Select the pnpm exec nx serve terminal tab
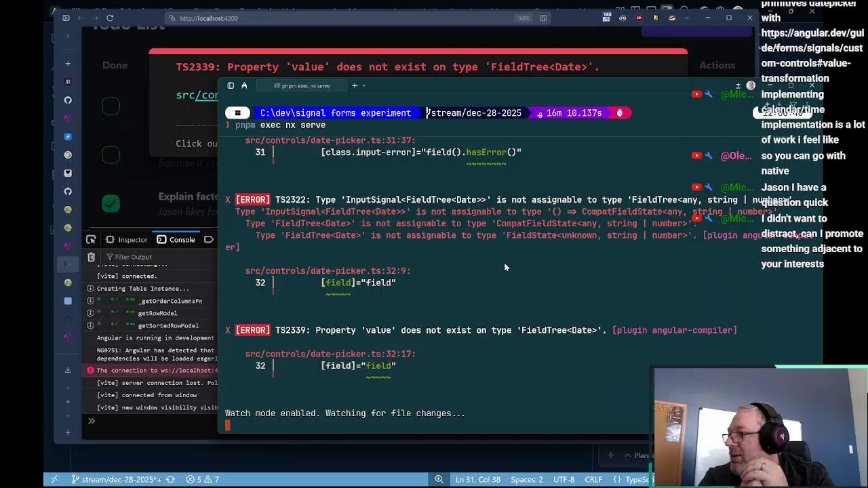Screen dimensions: 868x488 pos(302,85)
